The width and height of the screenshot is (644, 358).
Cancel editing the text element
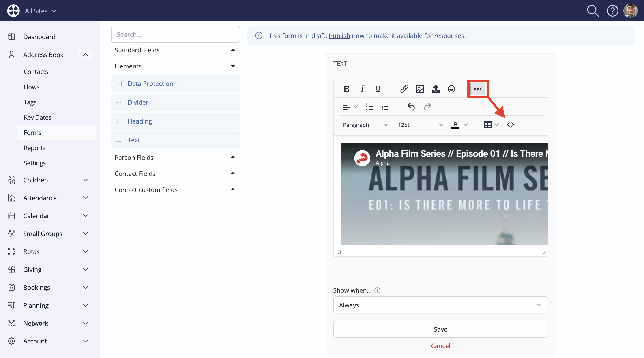(440, 346)
